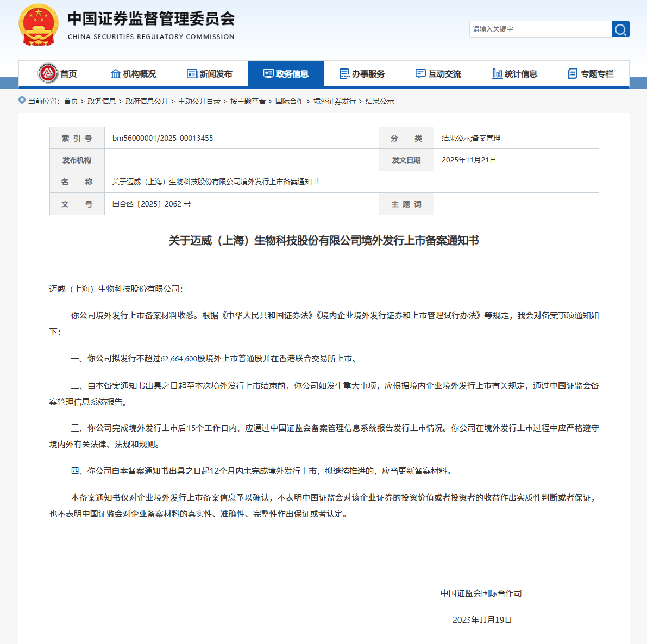Screen dimensions: 647x644
Task: Click the 国际合作 breadcrumb link
Action: point(289,101)
